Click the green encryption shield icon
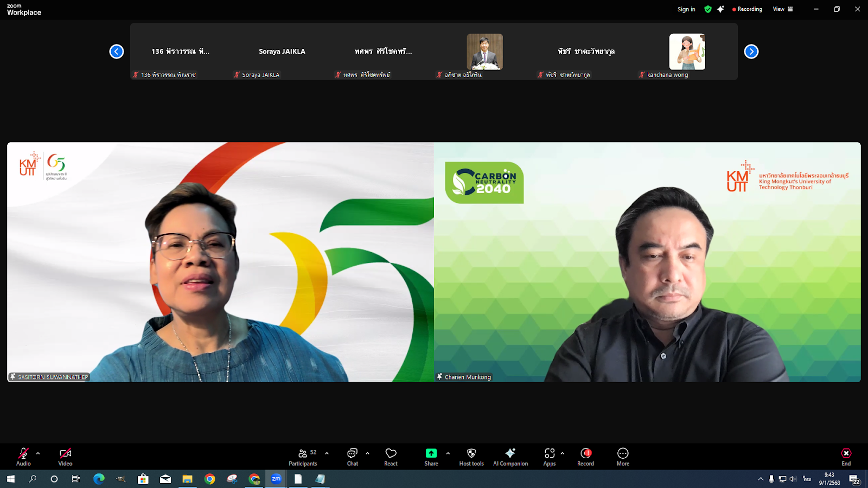The height and width of the screenshot is (488, 868). tap(708, 9)
